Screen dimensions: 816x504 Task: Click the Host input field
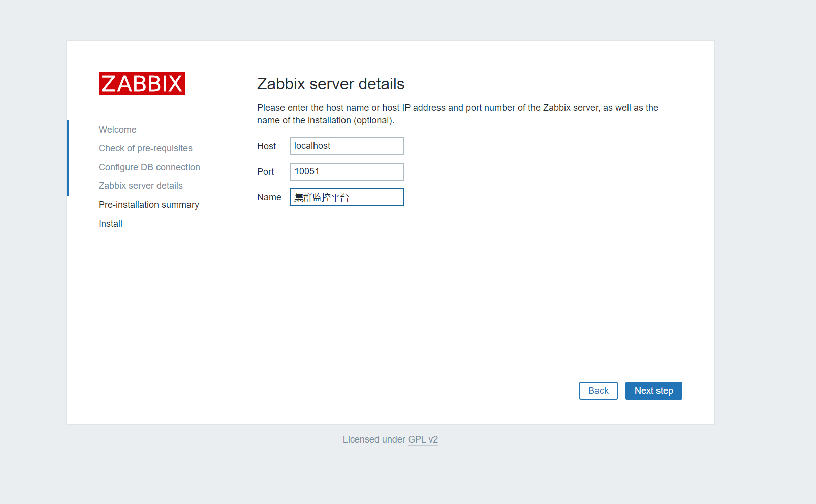[x=347, y=146]
